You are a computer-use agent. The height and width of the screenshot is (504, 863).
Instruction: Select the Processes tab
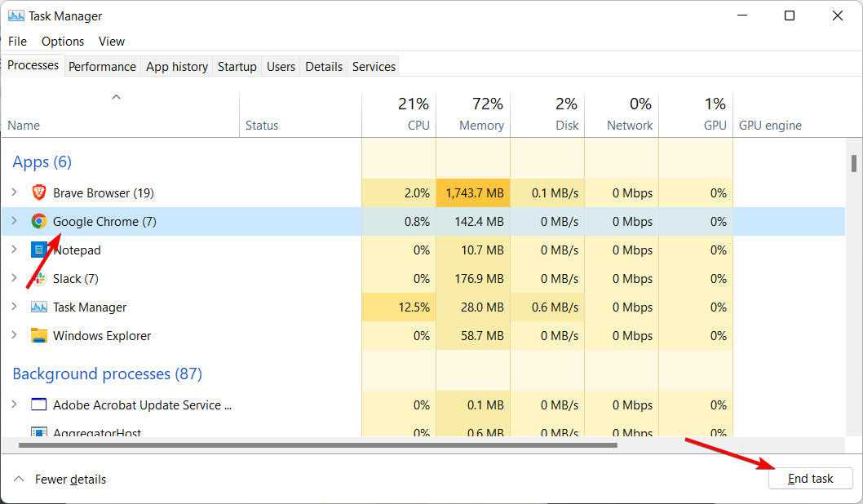coord(33,65)
